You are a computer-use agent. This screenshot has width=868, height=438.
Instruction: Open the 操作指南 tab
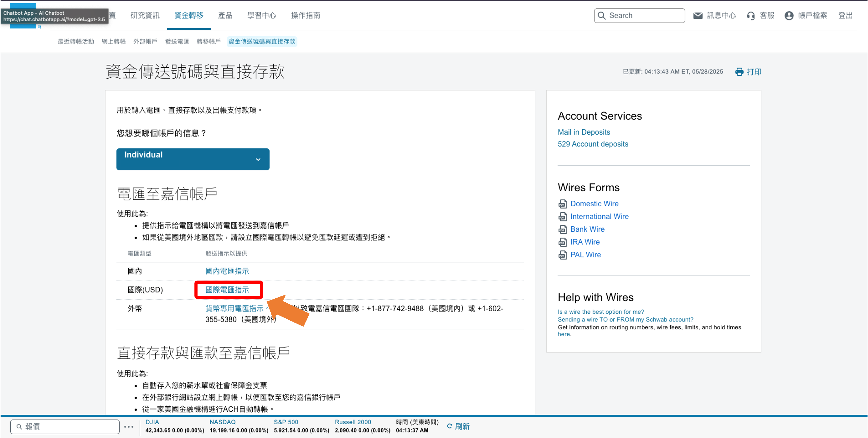(x=305, y=15)
